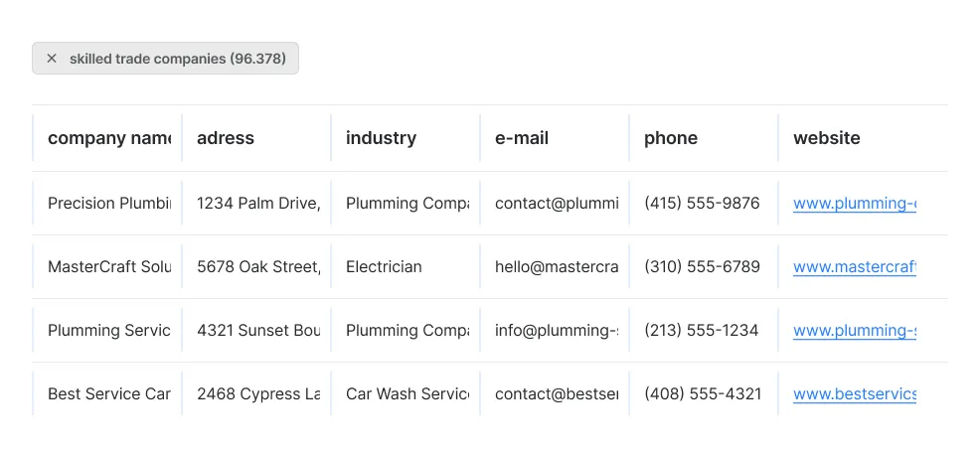Click the 4321 Sunset Boulevard address cell
The width and height of the screenshot is (980, 457).
coord(257,331)
